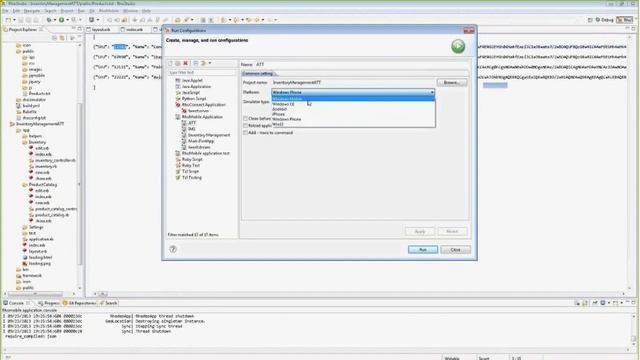
Task: Choose Windows Phone in the open list
Action: point(353,119)
